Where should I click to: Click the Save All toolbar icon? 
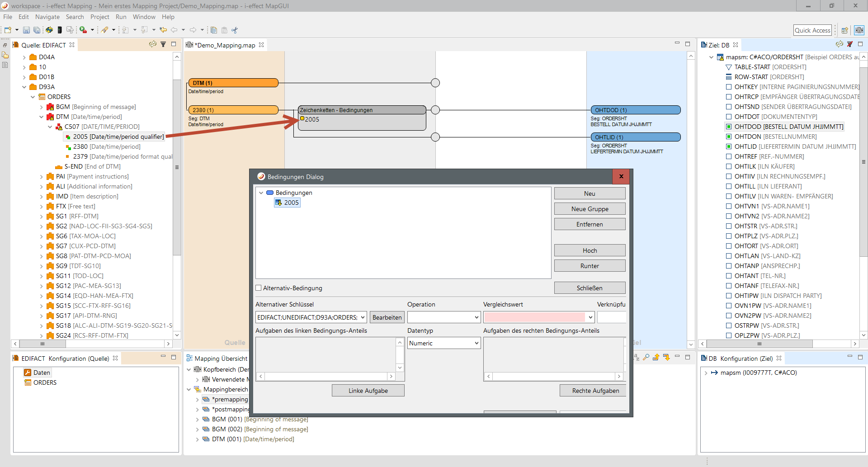(x=37, y=30)
